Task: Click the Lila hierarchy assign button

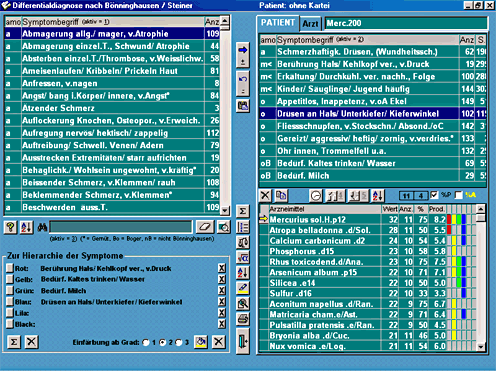Action: click(10, 313)
